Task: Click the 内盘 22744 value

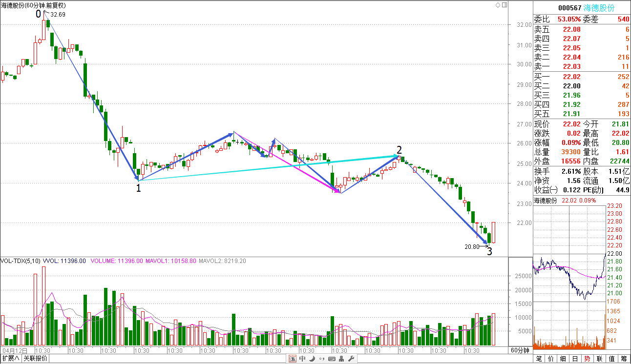Action: pyautogui.click(x=620, y=161)
